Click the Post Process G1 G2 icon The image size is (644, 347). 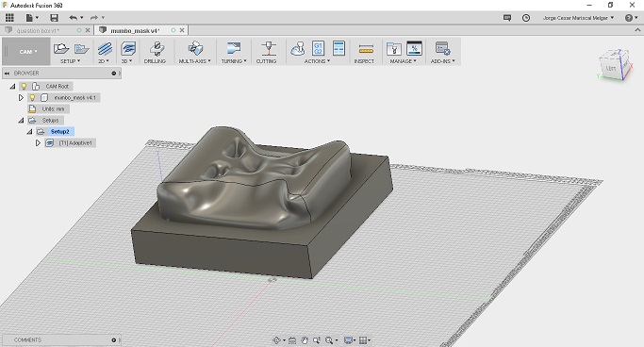(318, 48)
